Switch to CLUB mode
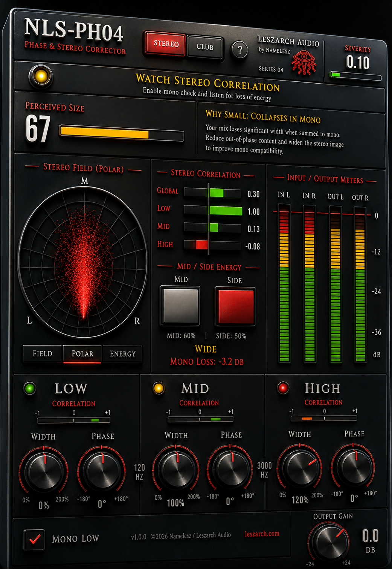The height and width of the screenshot is (569, 392). tap(205, 47)
